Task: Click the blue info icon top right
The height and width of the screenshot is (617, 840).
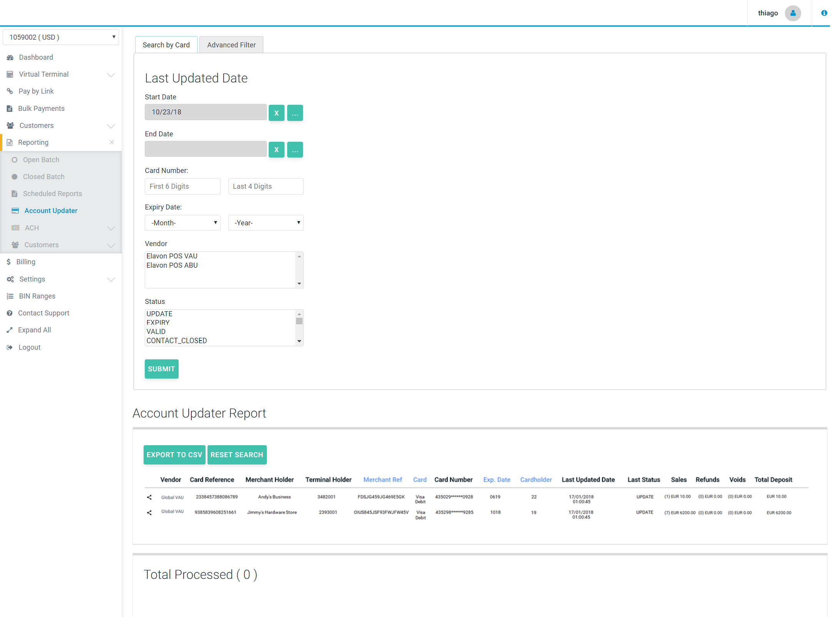Action: (824, 13)
